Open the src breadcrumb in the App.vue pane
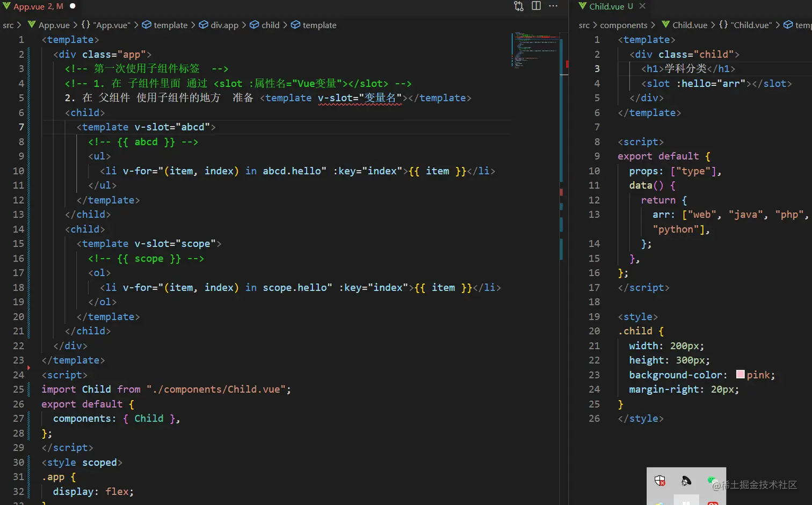 [x=8, y=25]
